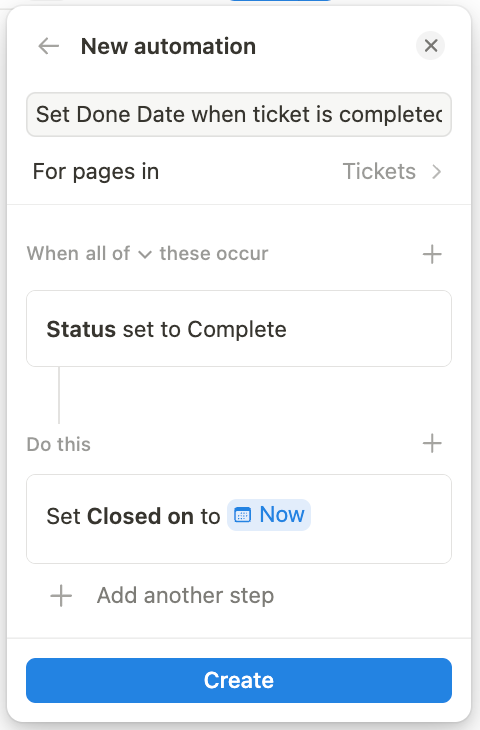
Task: Click the Create button
Action: [x=239, y=680]
